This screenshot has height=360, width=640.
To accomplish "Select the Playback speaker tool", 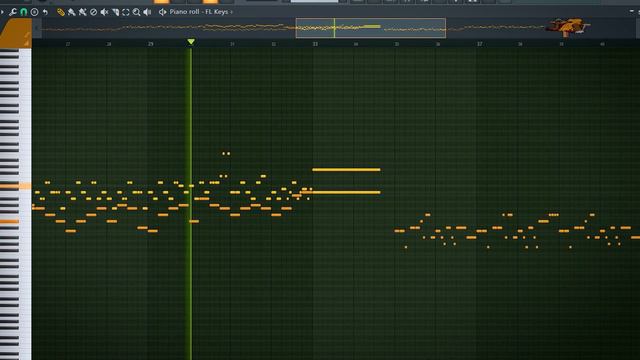I will 147,12.
